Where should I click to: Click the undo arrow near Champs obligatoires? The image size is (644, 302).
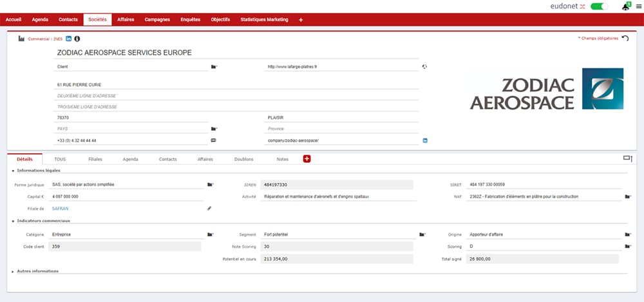point(625,38)
